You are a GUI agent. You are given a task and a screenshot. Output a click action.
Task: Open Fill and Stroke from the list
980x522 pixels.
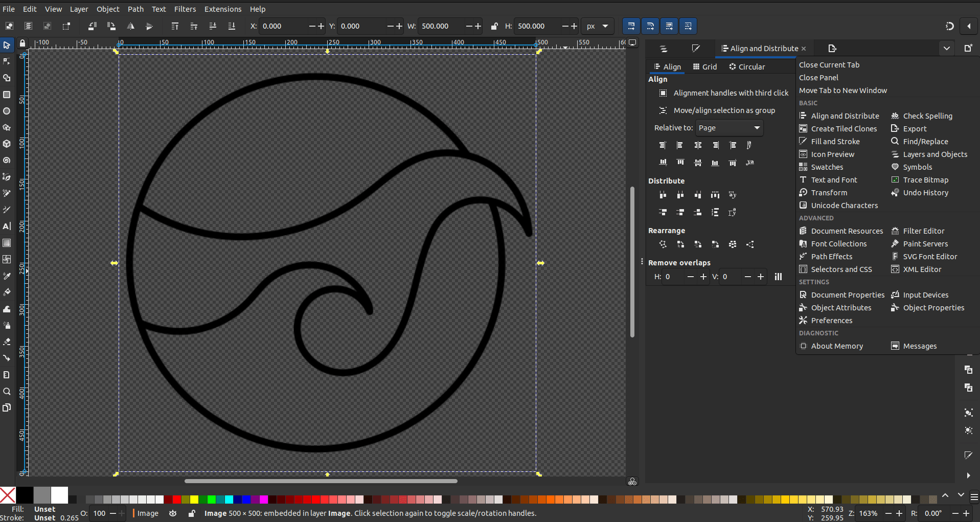(x=835, y=142)
